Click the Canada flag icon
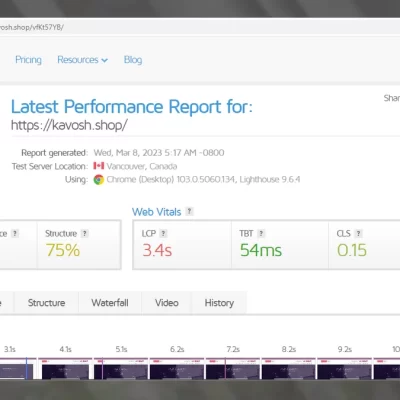Screen dimensions: 400x400 tap(99, 166)
